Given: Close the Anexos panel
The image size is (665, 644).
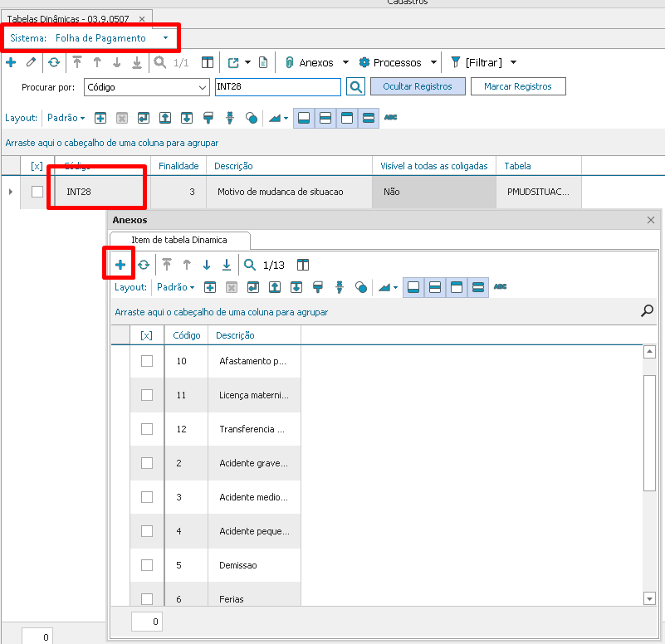Looking at the screenshot, I should tap(651, 220).
